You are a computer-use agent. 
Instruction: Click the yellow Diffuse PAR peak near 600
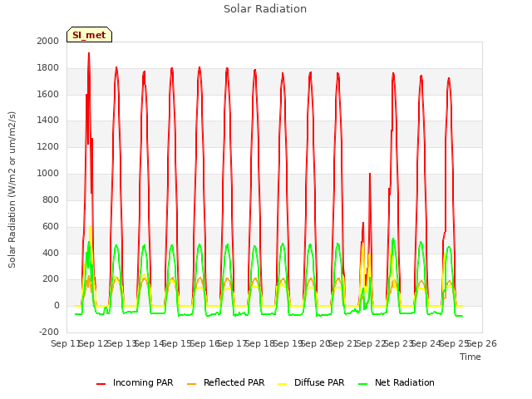(x=91, y=227)
